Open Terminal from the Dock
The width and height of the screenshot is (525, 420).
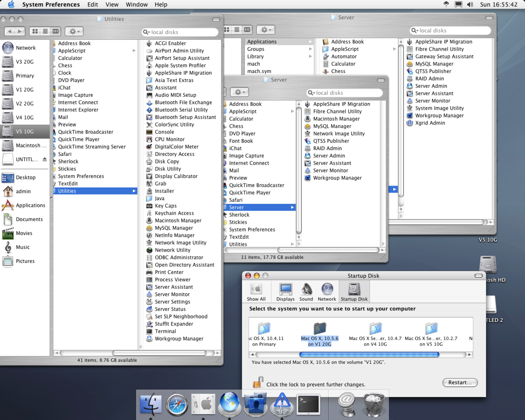[x=308, y=404]
